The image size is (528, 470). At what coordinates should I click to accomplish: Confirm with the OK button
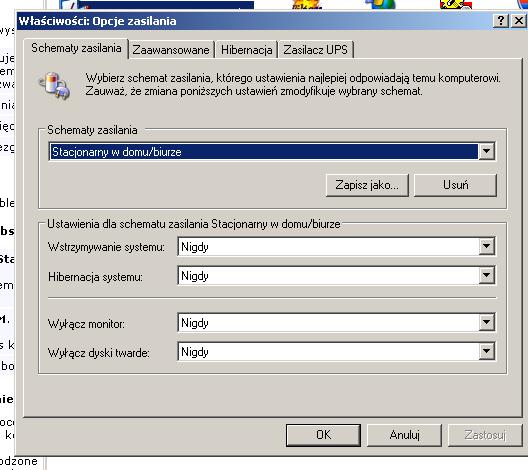pos(323,435)
